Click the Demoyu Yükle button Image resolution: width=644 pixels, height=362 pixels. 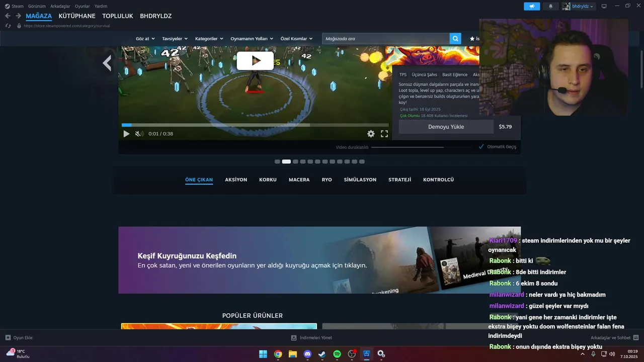(x=446, y=127)
